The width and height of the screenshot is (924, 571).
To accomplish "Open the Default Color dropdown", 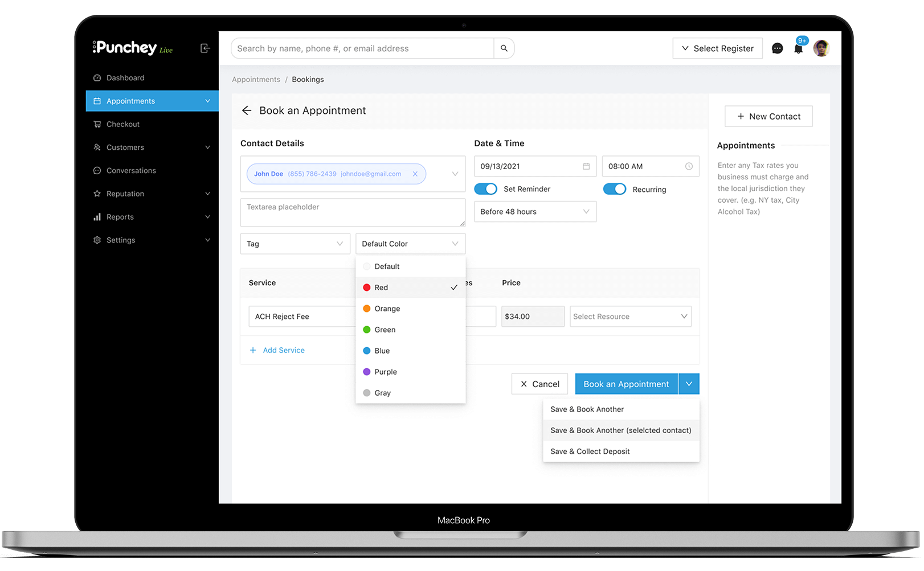I will 410,244.
